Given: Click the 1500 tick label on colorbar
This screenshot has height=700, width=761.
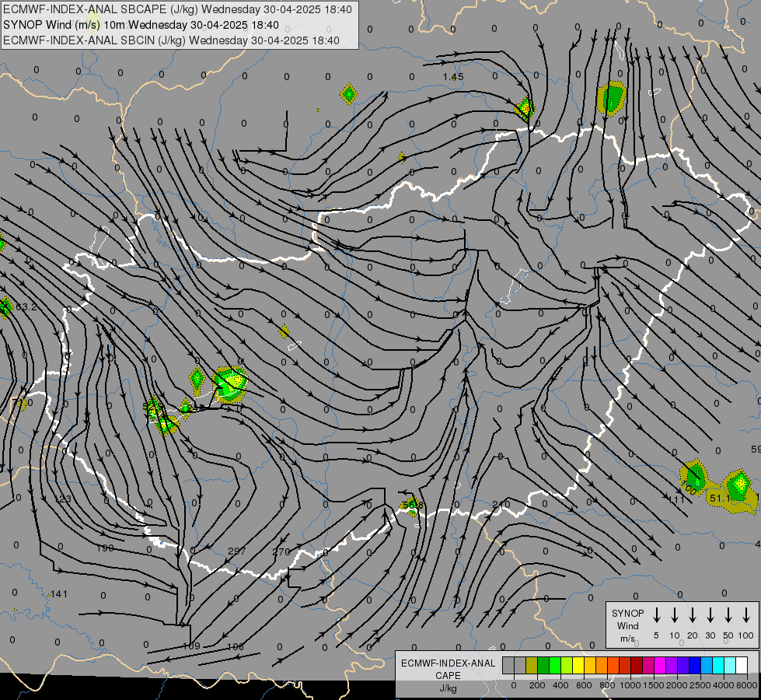Looking at the screenshot, I should pyautogui.click(x=654, y=685).
